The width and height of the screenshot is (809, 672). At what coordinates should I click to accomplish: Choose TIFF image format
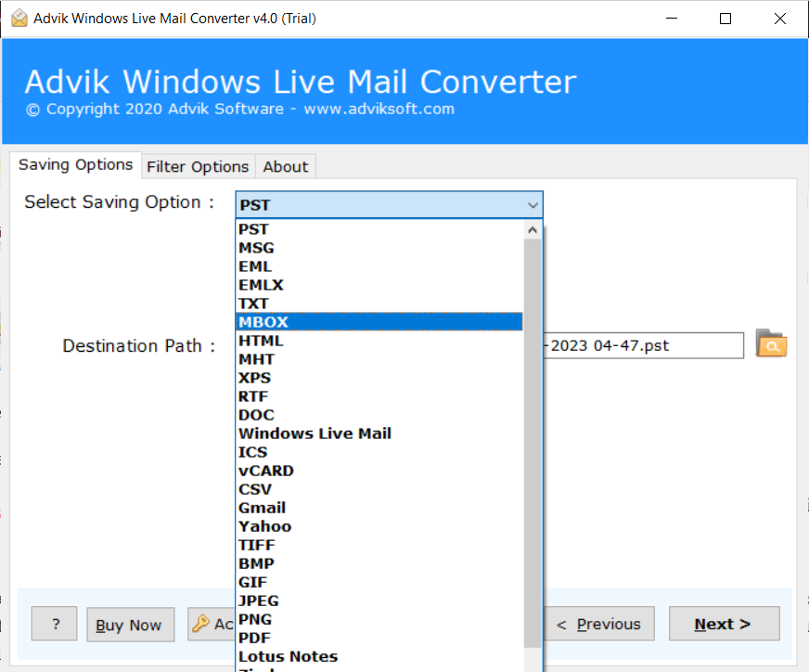click(379, 545)
